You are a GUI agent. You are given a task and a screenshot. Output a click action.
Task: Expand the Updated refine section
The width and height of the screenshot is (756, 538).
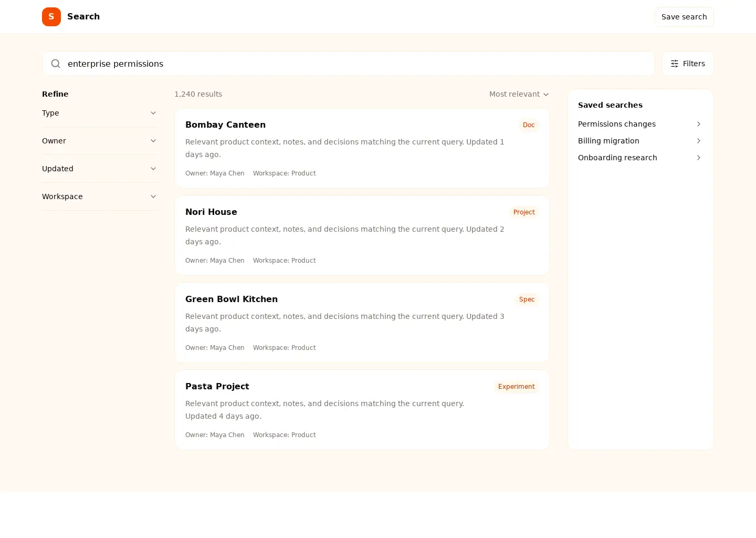[x=100, y=169]
